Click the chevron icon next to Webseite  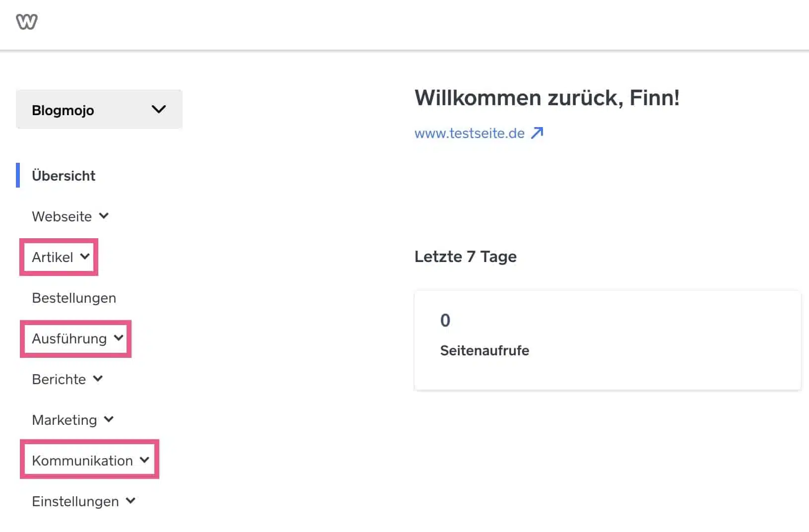(x=104, y=216)
